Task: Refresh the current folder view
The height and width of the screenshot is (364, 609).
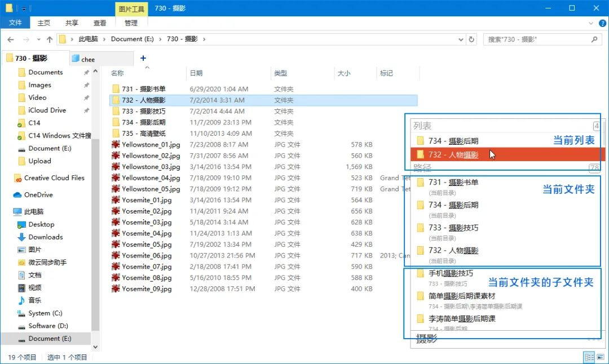Action: 471,39
